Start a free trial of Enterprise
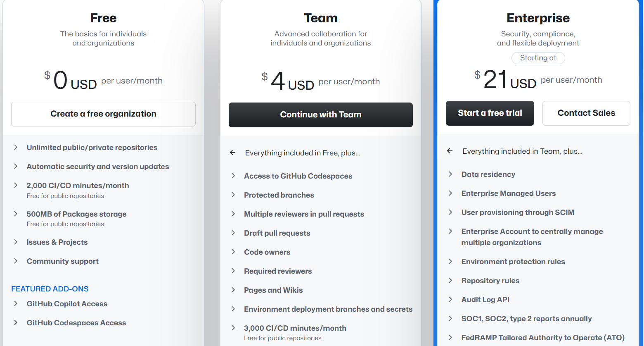Screen dimensions: 644x346 [x=490, y=113]
